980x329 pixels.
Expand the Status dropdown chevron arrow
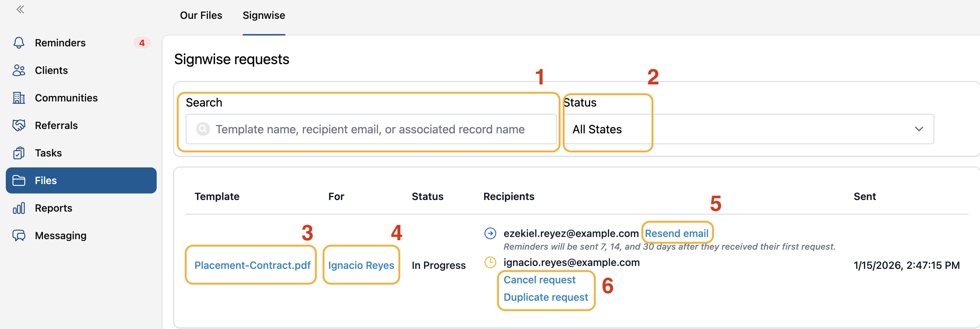(919, 129)
